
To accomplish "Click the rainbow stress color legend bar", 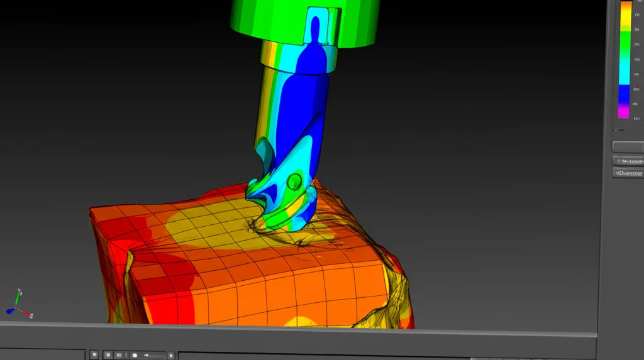I will (x=625, y=60).
